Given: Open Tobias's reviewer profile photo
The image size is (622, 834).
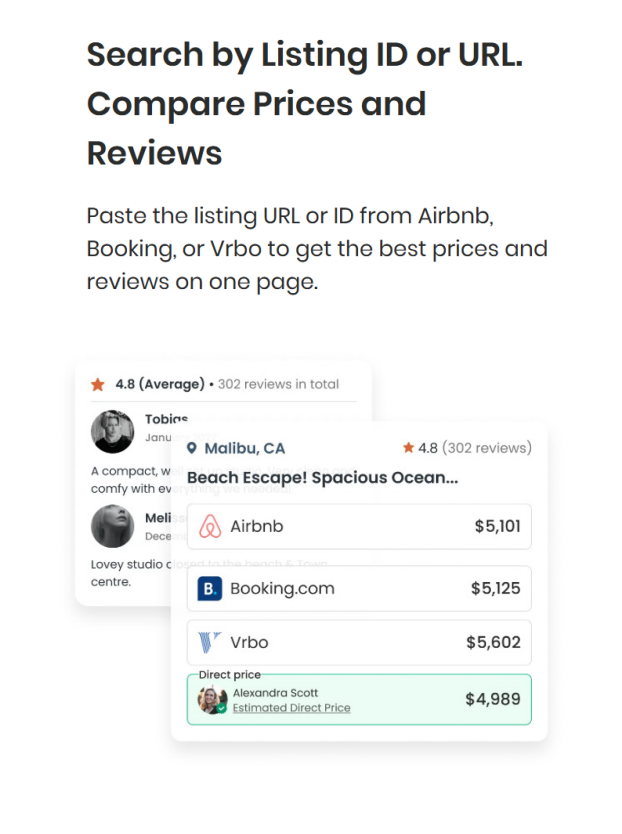Looking at the screenshot, I should click(x=112, y=431).
